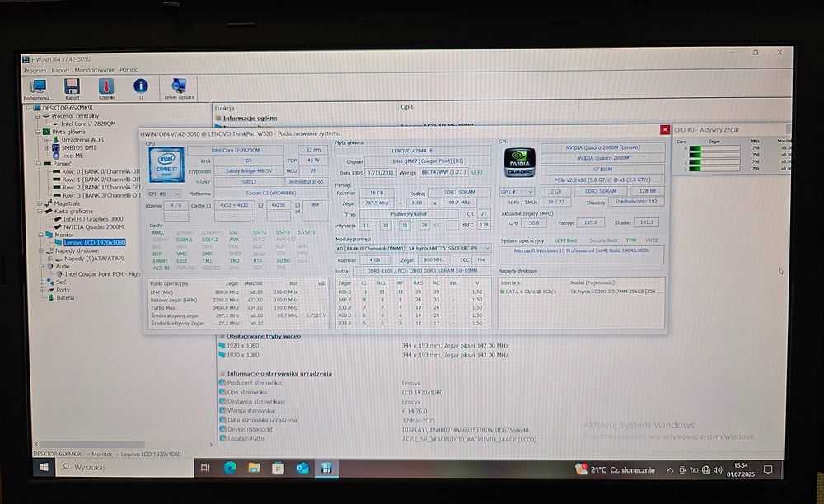Click the Intel Core i7 logo
Screen dimensions: 824x504
point(166,165)
